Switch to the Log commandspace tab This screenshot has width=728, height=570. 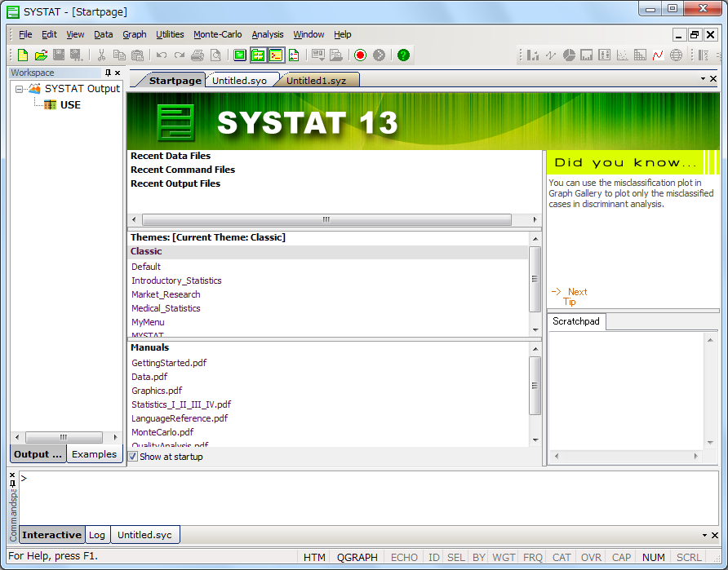coord(97,535)
